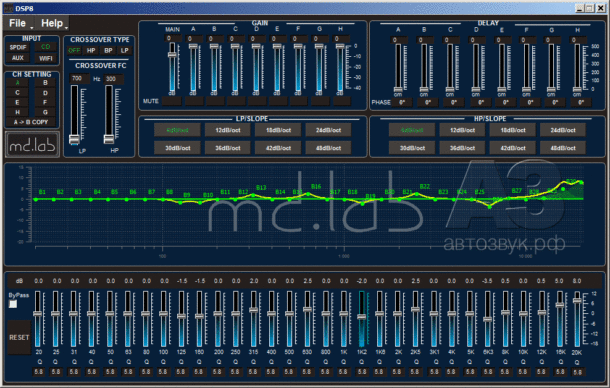Click the MAIN gain value field

pos(172,39)
